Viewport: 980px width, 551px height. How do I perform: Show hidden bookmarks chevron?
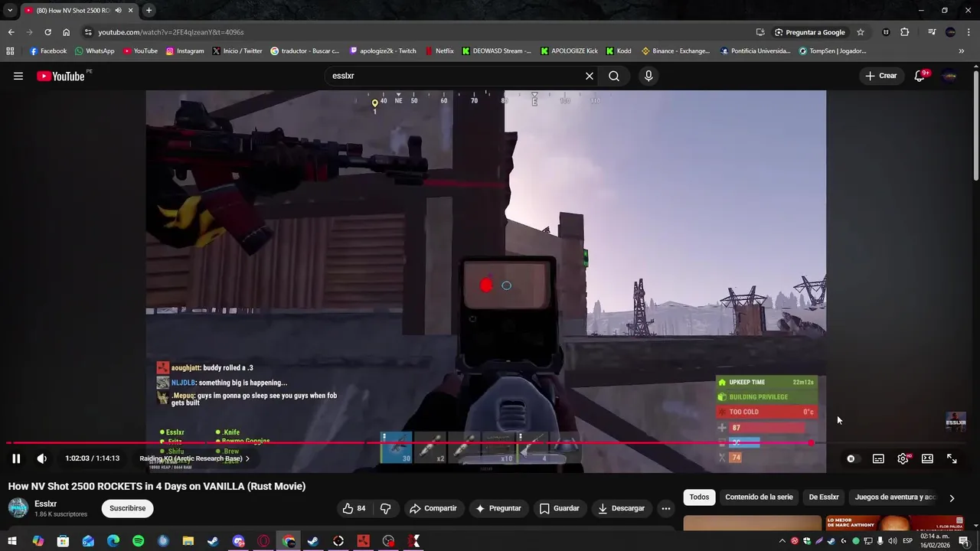click(962, 51)
